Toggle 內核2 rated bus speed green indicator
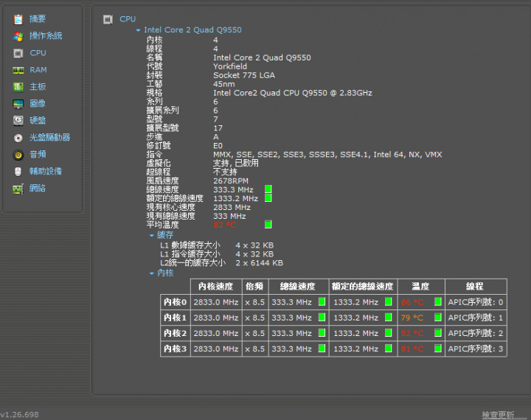The height and width of the screenshot is (420, 531). click(x=389, y=332)
